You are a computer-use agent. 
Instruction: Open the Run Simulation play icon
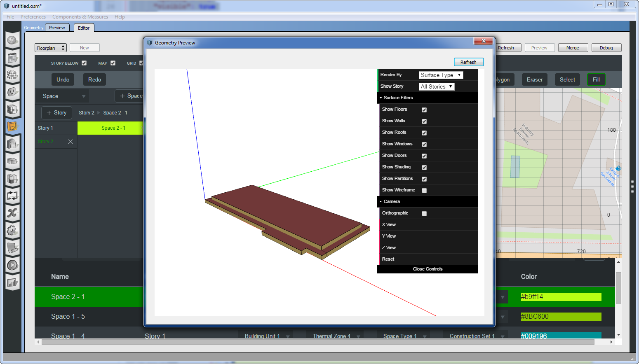tap(12, 265)
